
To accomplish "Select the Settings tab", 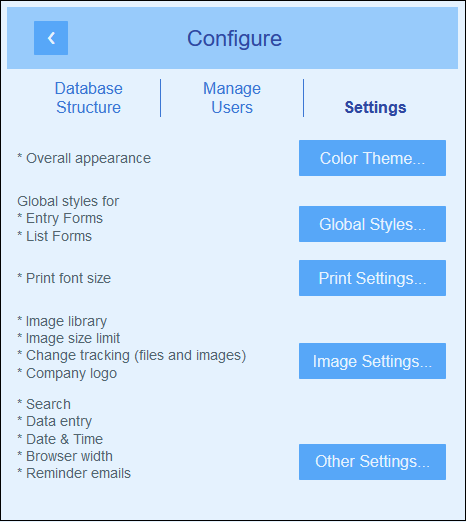I will [375, 107].
